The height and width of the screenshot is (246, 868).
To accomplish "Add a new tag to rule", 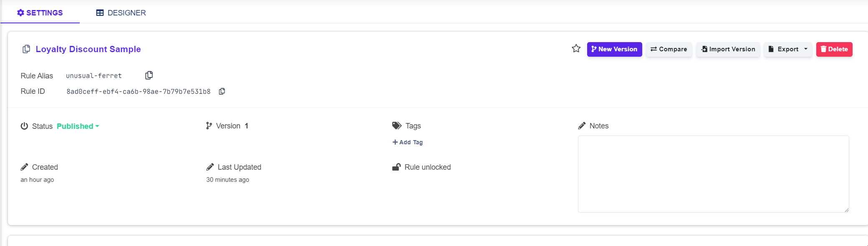I will (x=408, y=142).
